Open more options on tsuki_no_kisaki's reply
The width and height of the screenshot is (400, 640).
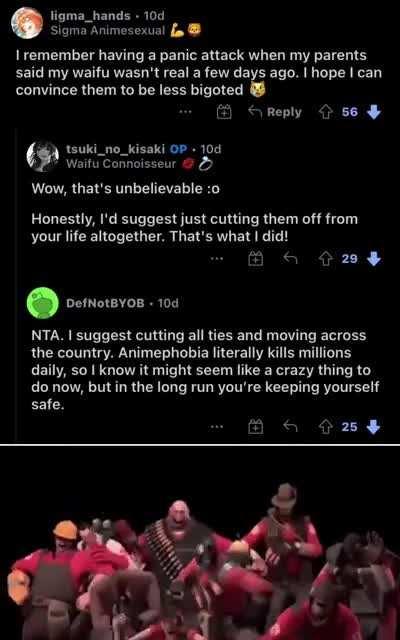tap(218, 259)
